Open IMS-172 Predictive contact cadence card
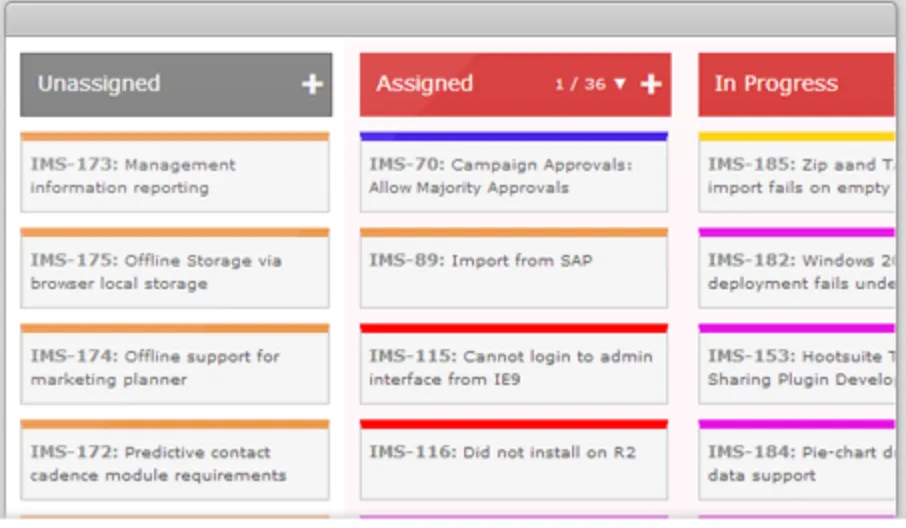Viewport: 906px width, 528px height. click(174, 464)
